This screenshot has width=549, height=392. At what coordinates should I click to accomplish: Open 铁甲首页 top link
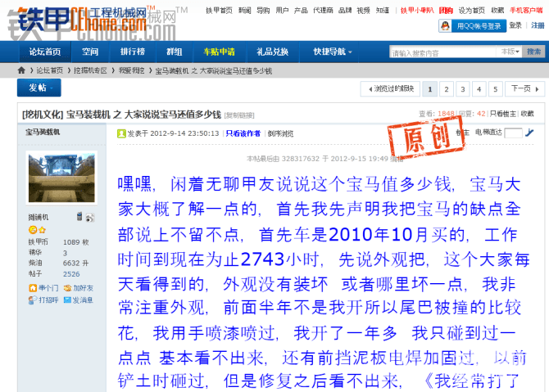[x=219, y=11]
